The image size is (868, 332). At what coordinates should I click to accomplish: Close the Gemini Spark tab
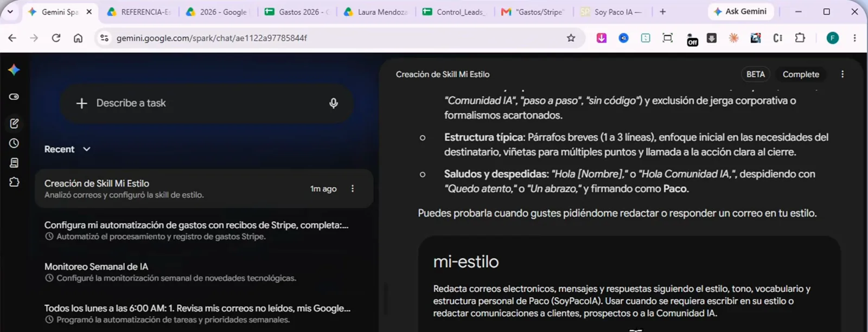coord(89,12)
